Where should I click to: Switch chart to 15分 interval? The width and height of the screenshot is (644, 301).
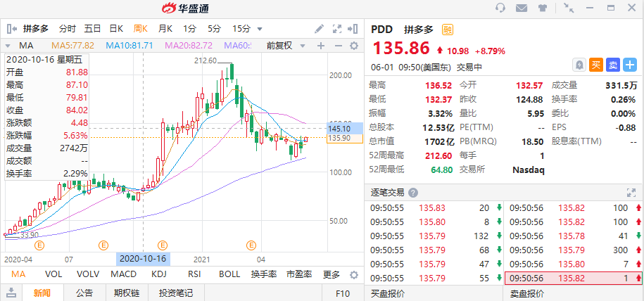click(241, 29)
